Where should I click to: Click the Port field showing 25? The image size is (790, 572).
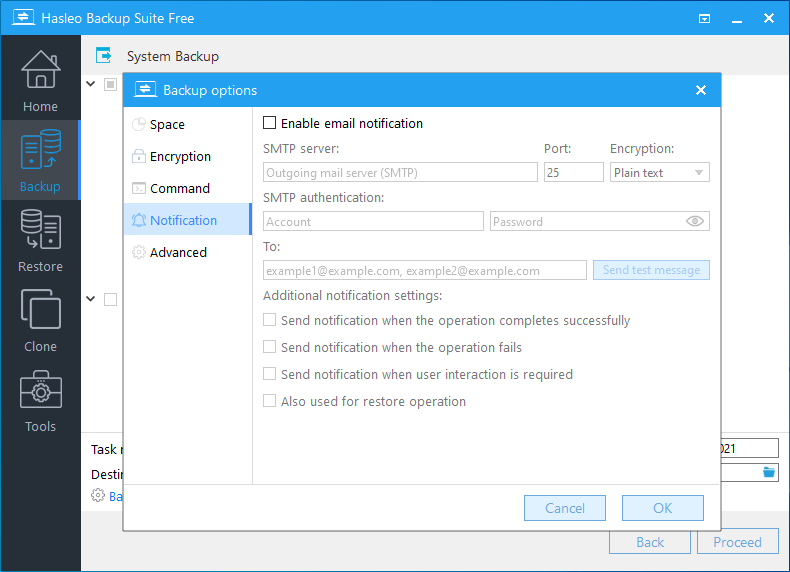(x=573, y=172)
